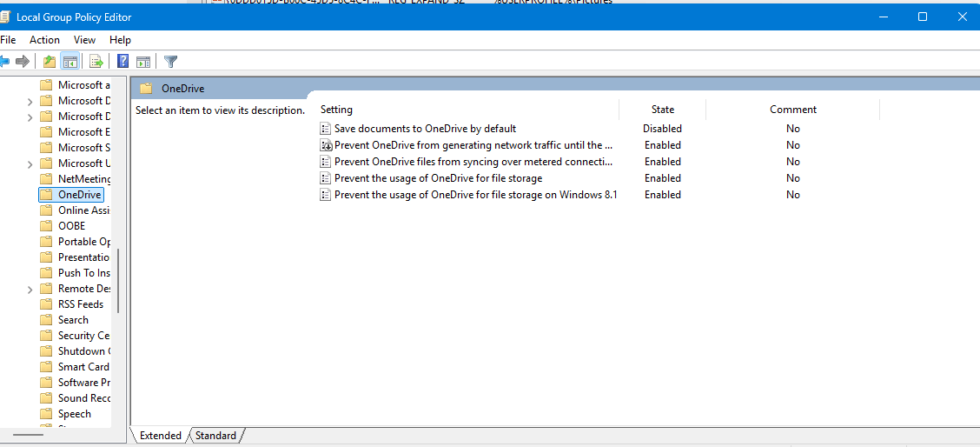This screenshot has width=980, height=447.
Task: Switch to the Standard tab
Action: pyautogui.click(x=215, y=435)
